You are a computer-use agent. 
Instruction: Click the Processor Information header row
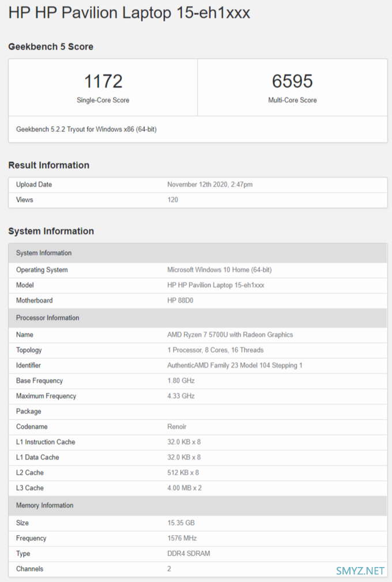(198, 318)
